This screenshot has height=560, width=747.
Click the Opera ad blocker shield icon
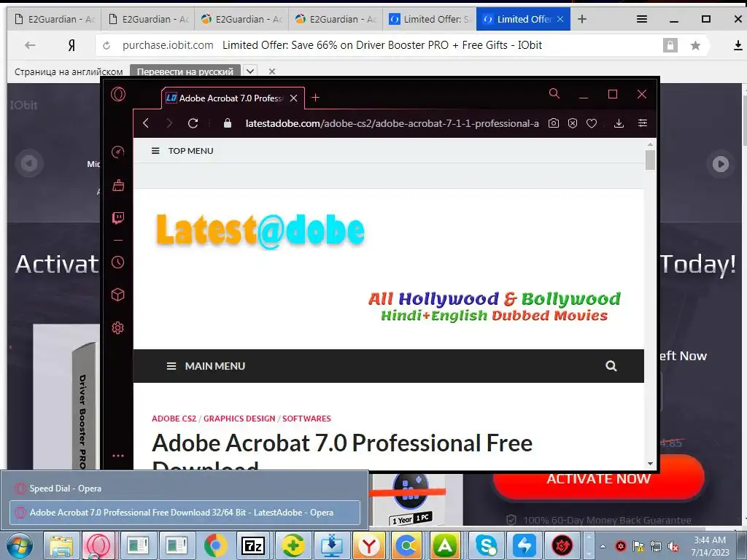point(573,123)
